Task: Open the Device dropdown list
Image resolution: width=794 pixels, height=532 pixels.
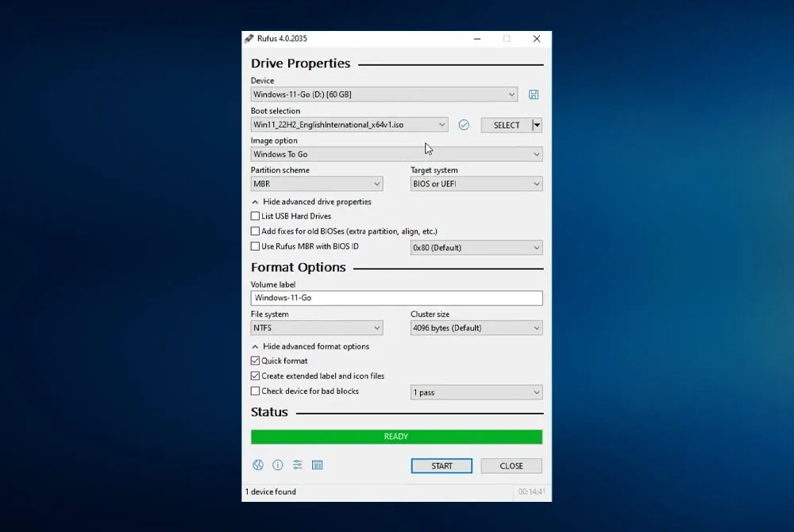Action: pos(384,94)
